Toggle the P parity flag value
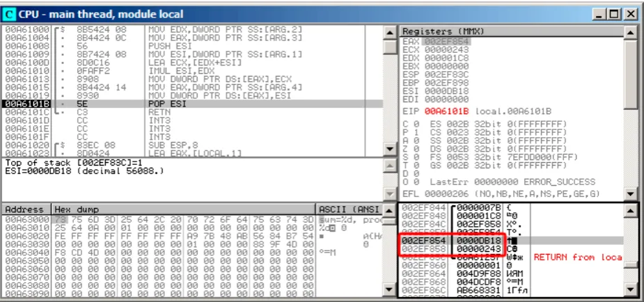 pos(415,132)
